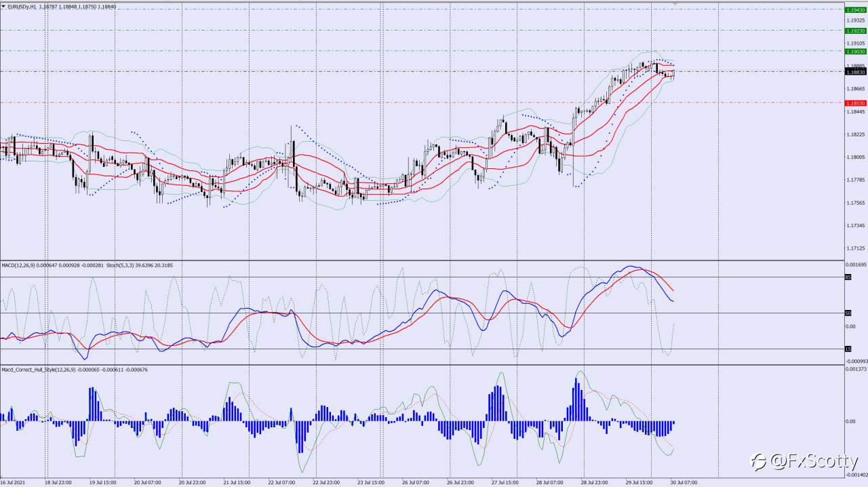Click the 1.19325 price scale value
The image size is (868, 487).
pos(856,20)
